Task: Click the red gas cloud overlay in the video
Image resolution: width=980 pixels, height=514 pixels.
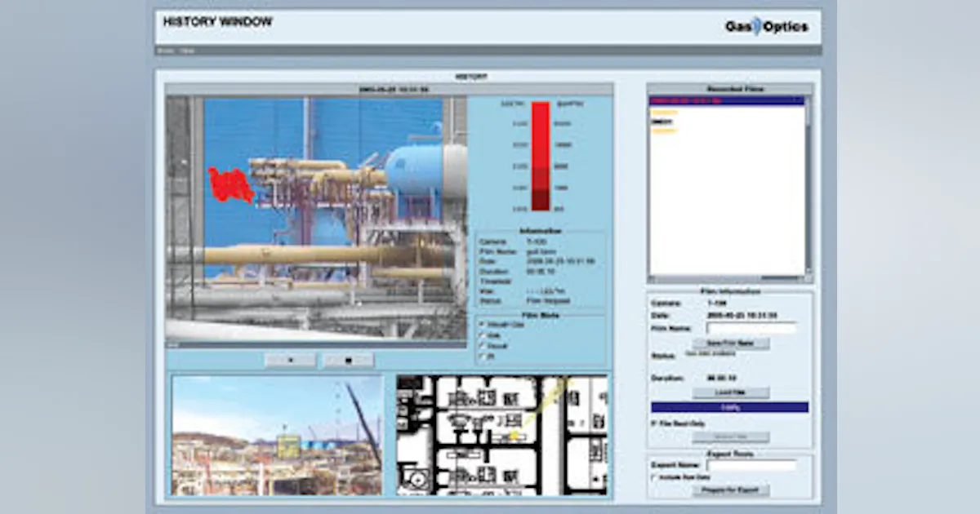Action: (231, 181)
